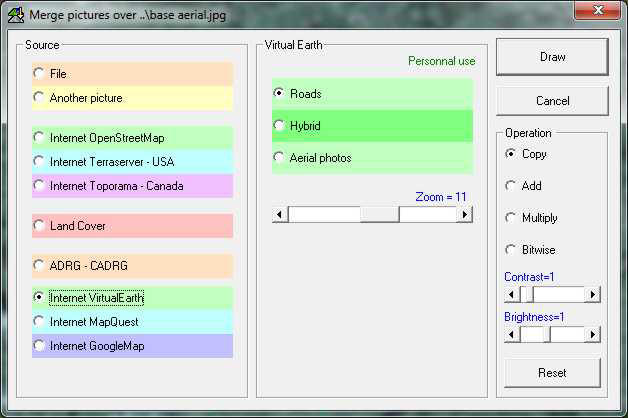Click the 'Personnal use' green label
The width and height of the screenshot is (628, 418).
pyautogui.click(x=442, y=61)
